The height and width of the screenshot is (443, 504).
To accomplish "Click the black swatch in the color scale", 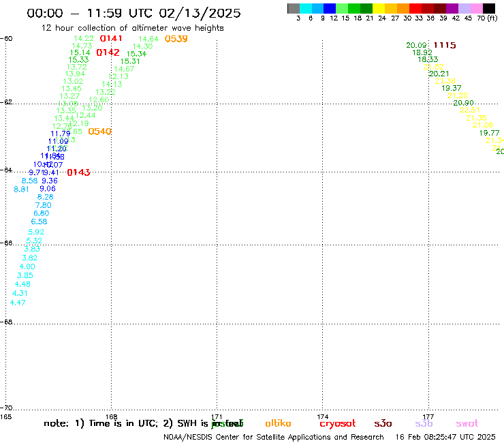I will click(x=488, y=8).
